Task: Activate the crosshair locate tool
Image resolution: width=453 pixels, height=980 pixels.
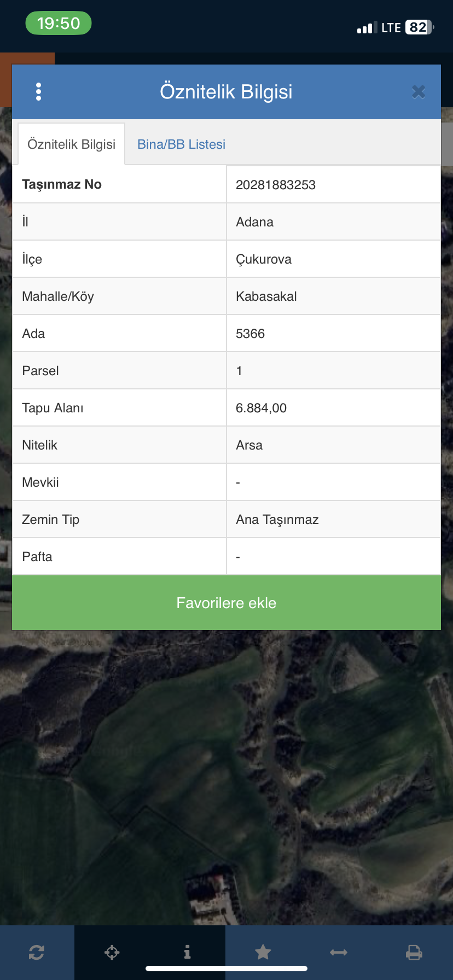Action: click(112, 953)
